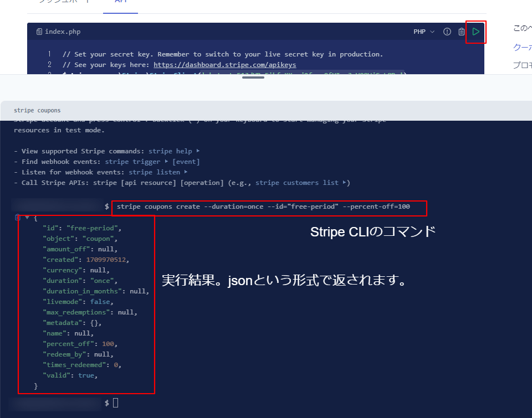Click the stripe coupons create command line
Viewport: 532px width, 418px height.
pos(263,207)
